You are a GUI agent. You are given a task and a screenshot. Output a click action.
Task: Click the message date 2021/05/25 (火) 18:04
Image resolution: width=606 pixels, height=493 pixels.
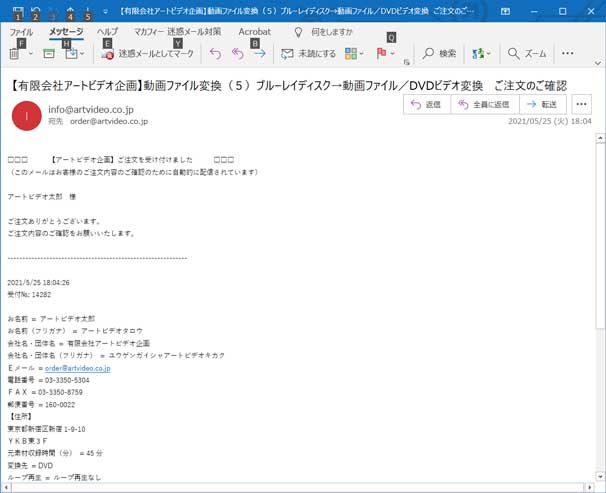tap(550, 121)
